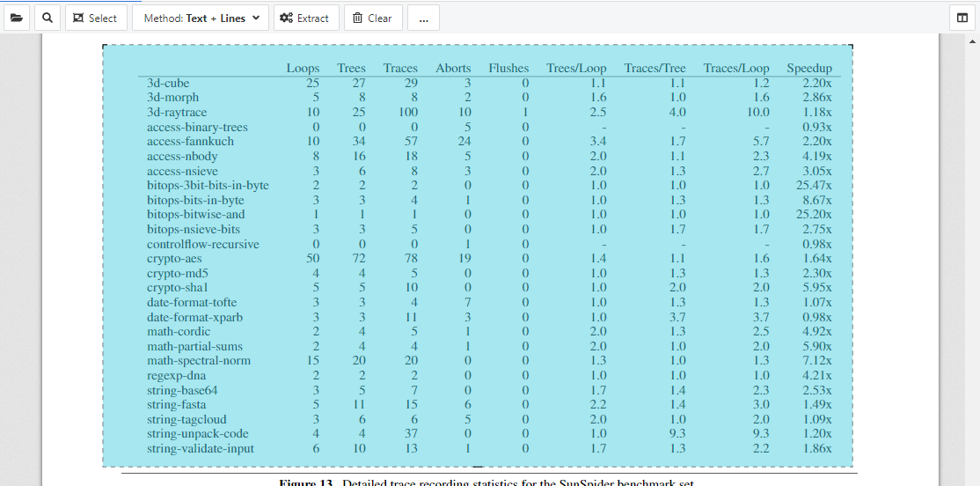Screen dimensions: 980x486
Task: Click the magnifier search icon
Action: pyautogui.click(x=47, y=18)
